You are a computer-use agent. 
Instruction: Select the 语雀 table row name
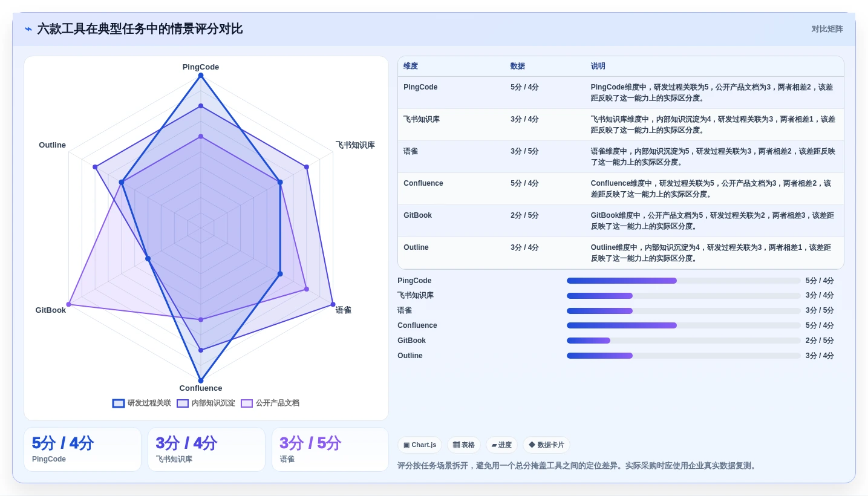pos(411,152)
